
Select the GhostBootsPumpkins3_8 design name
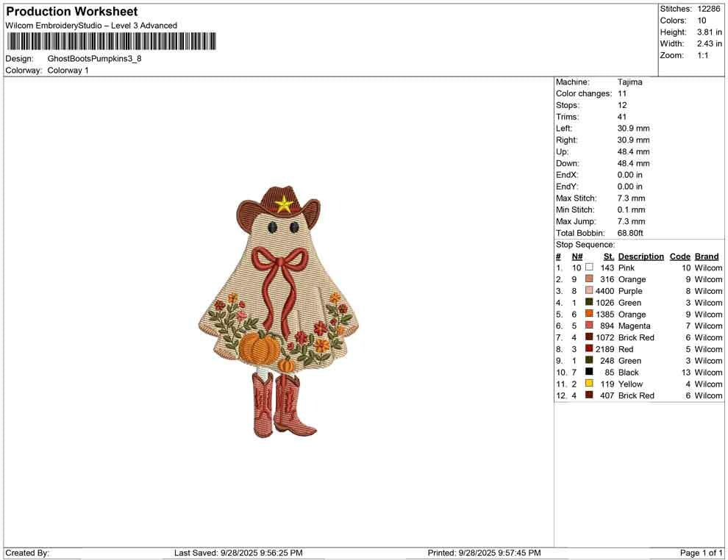96,58
